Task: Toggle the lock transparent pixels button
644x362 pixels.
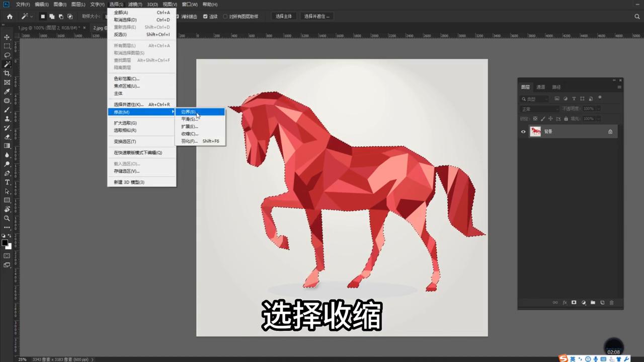Action: click(x=535, y=119)
